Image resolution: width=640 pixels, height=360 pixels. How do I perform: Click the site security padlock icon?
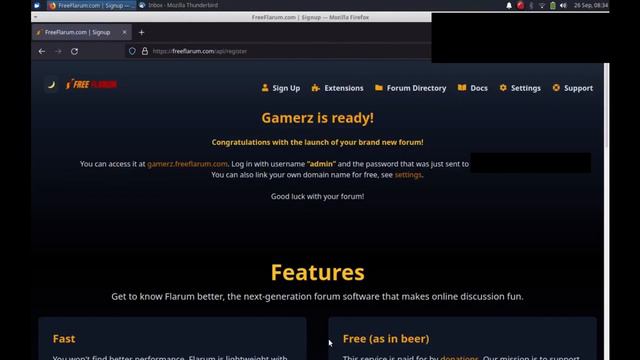144,51
